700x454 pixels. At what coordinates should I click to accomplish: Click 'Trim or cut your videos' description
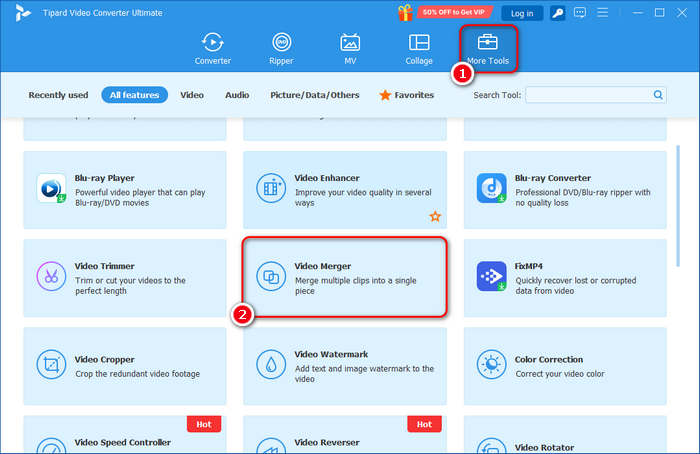130,286
